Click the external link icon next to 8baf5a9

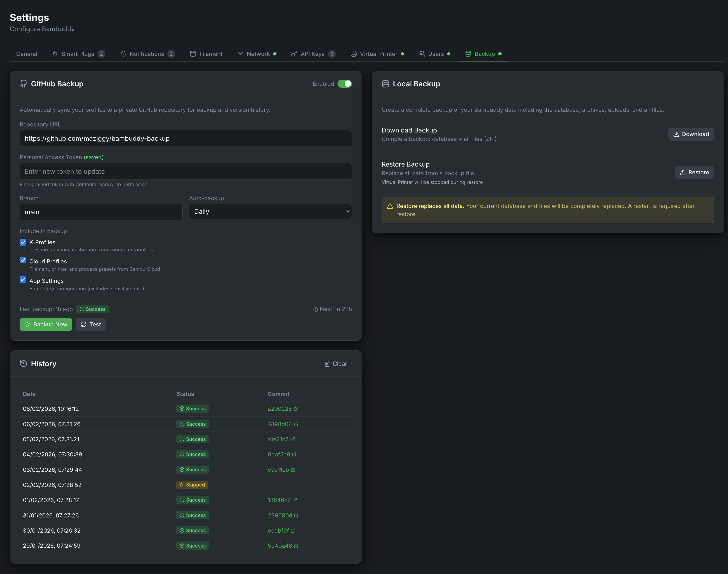click(294, 454)
